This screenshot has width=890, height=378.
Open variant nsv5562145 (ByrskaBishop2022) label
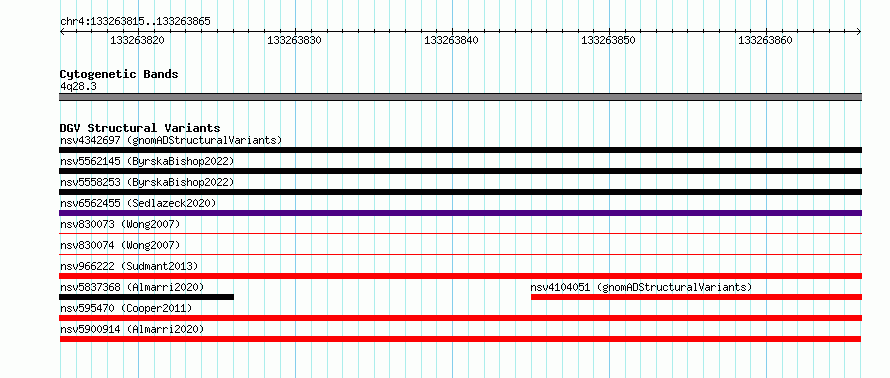pos(147,161)
